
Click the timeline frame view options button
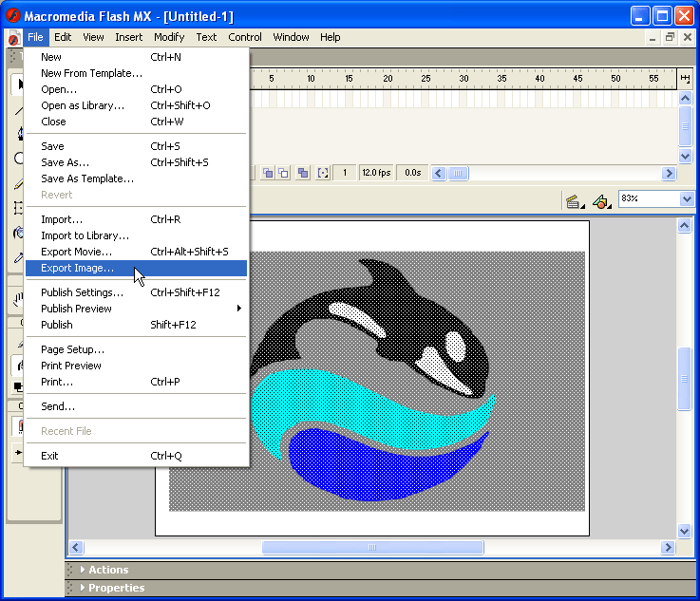point(685,79)
